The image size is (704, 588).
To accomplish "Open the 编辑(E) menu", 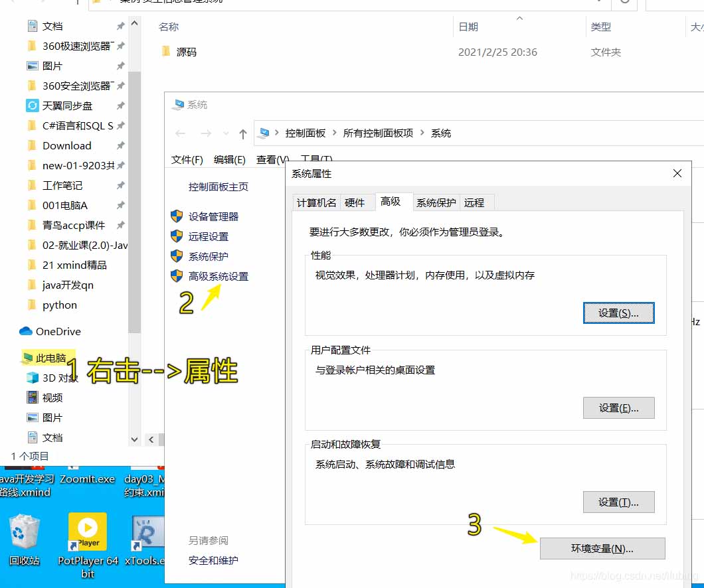I will click(230, 160).
